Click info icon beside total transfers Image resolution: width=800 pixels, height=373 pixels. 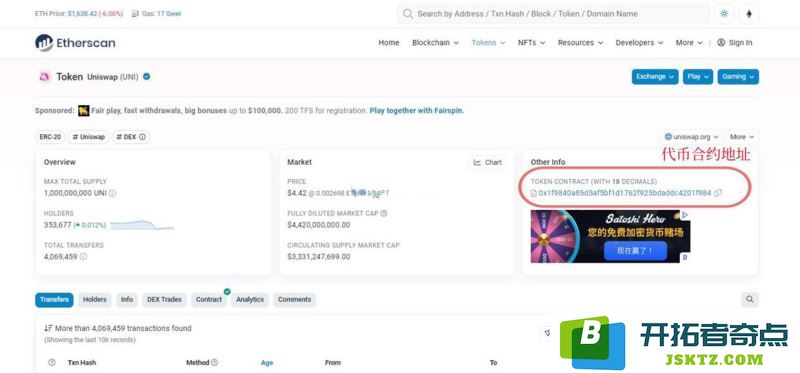coord(83,257)
